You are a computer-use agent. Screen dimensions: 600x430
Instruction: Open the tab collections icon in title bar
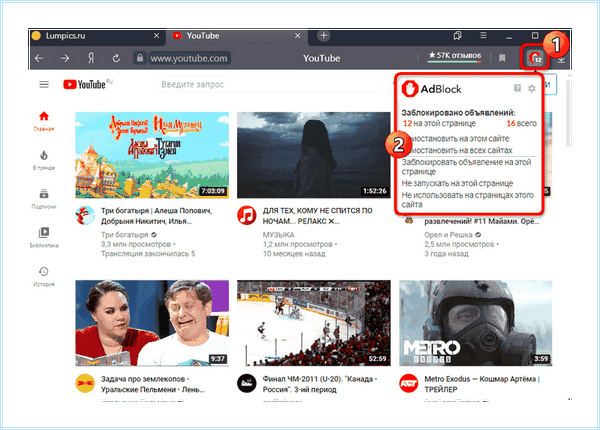point(457,36)
